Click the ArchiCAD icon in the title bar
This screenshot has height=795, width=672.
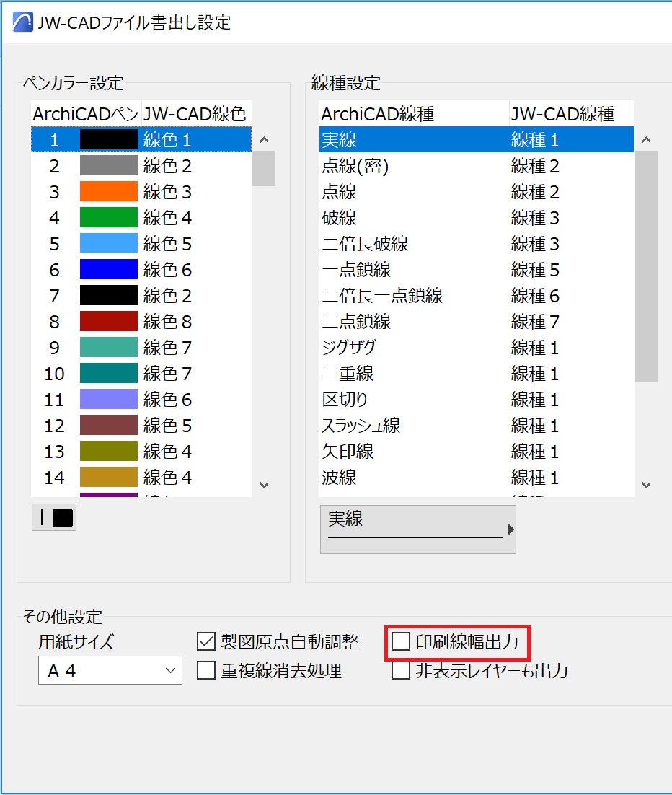coord(23,22)
